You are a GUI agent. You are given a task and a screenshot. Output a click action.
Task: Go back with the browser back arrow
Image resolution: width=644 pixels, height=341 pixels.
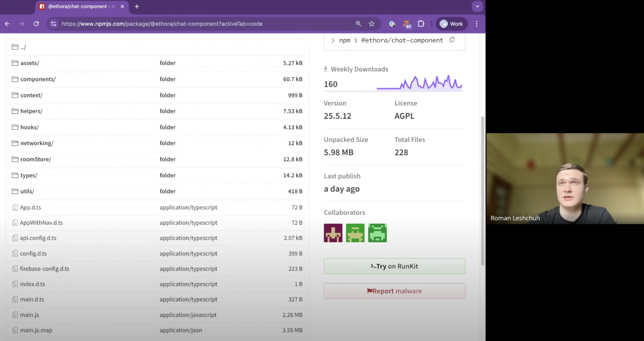click(x=7, y=24)
